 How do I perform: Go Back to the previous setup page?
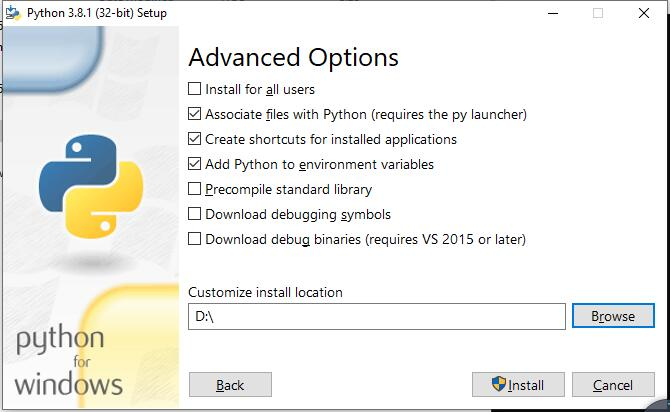(x=230, y=385)
